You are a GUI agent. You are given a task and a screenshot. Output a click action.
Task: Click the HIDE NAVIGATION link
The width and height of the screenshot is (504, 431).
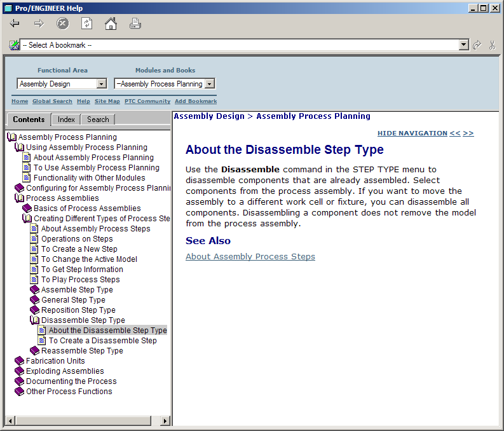click(x=412, y=133)
